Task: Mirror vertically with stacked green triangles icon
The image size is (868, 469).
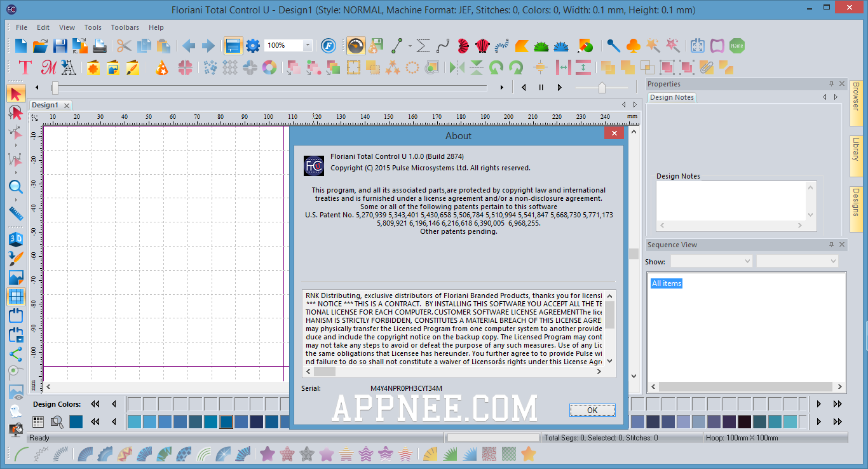Action: (x=477, y=67)
